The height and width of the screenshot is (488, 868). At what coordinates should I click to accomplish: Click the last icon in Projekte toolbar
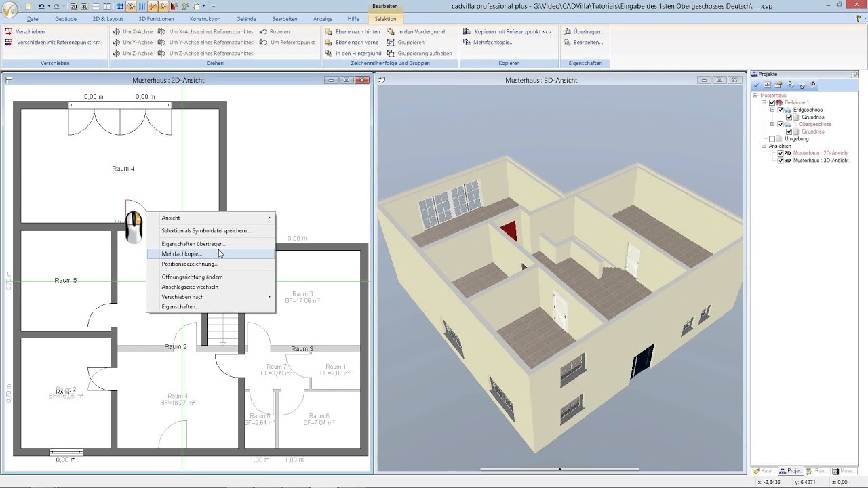[812, 85]
